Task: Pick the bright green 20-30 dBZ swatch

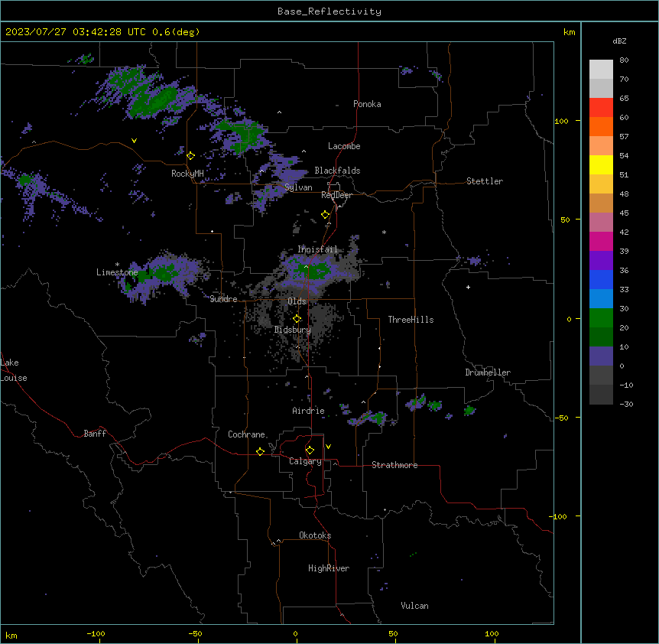Action: pos(601,318)
